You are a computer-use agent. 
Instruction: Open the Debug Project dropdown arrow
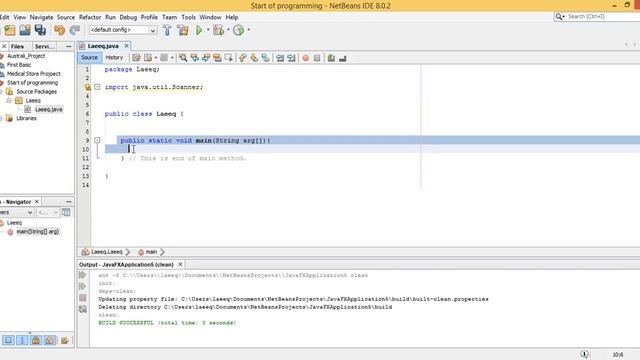(x=228, y=30)
